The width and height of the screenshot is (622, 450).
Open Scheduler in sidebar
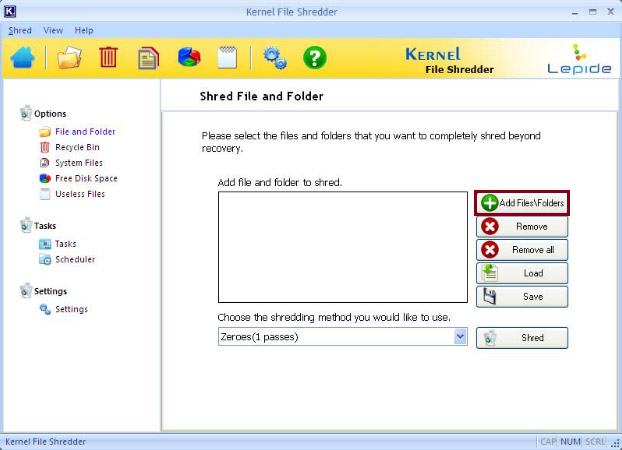coord(75,260)
